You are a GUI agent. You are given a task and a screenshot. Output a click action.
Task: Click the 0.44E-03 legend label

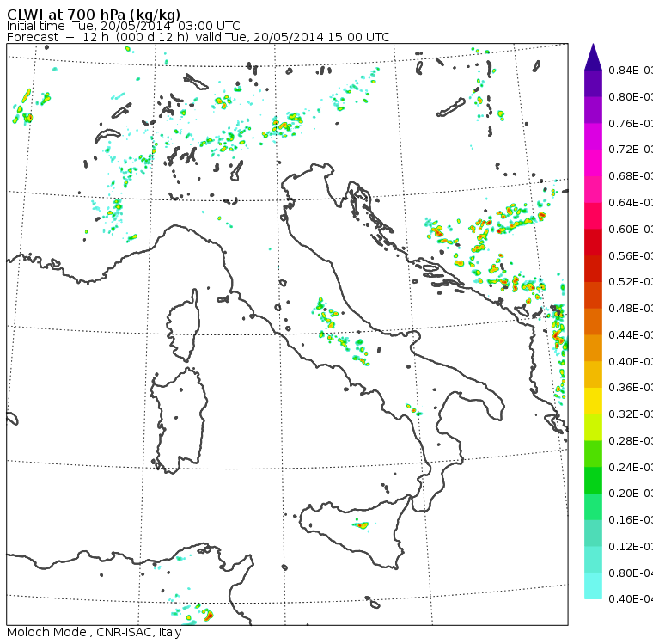tap(631, 335)
